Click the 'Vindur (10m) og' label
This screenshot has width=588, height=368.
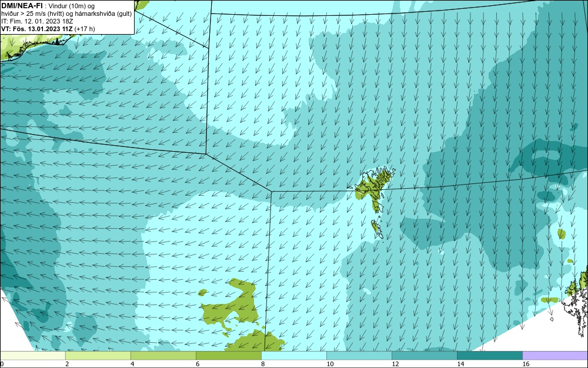pyautogui.click(x=72, y=6)
